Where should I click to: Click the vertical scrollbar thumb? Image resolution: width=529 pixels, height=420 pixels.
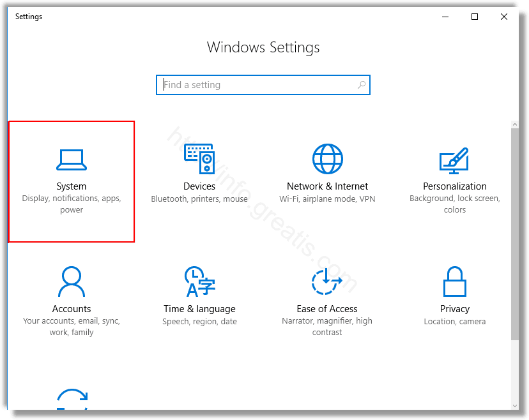coord(515,233)
